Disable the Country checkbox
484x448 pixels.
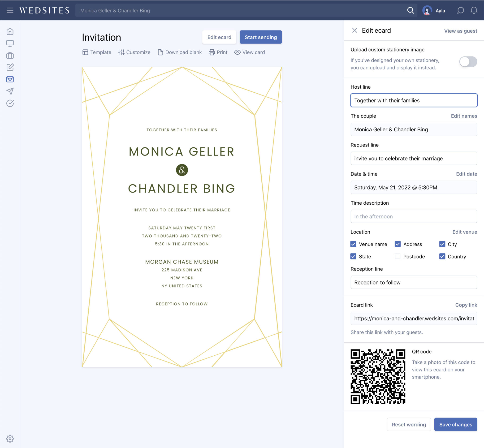click(442, 256)
